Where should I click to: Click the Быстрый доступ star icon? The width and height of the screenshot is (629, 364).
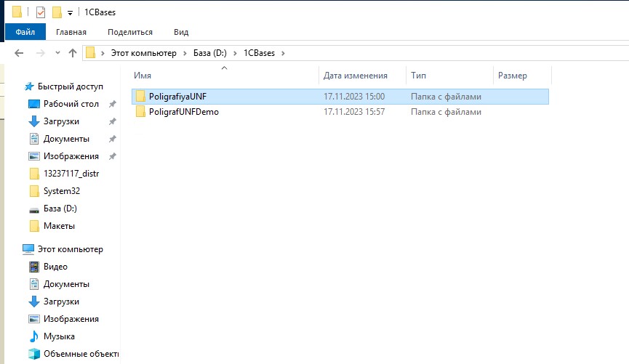coord(29,86)
